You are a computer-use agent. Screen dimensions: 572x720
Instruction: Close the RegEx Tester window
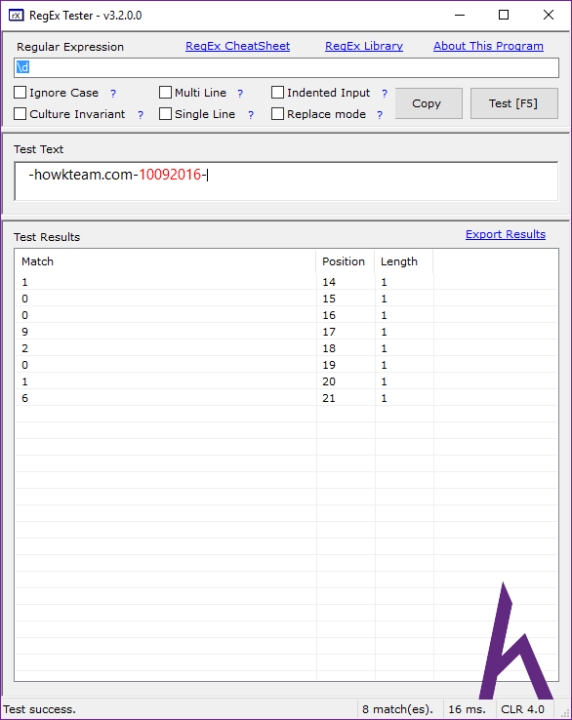tap(548, 15)
